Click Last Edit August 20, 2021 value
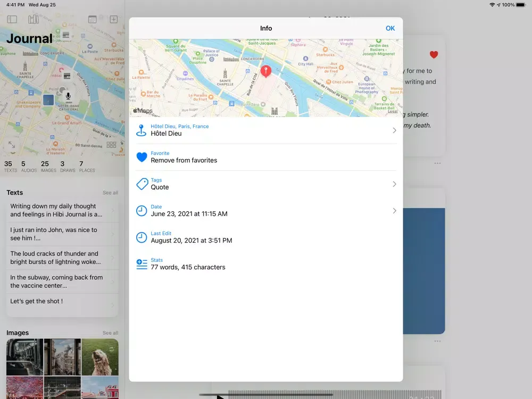This screenshot has width=532, height=399. [192, 240]
